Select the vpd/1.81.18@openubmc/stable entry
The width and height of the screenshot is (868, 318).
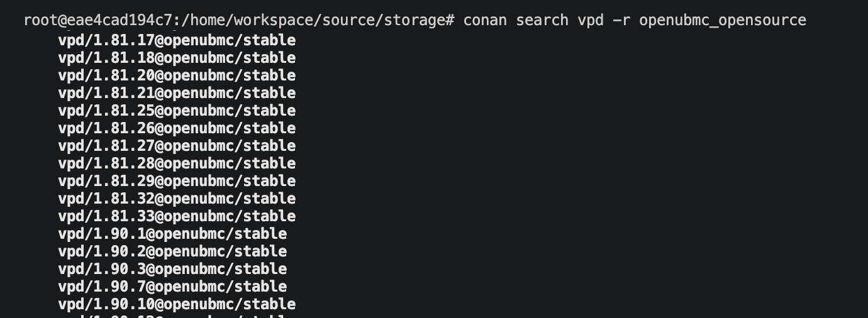pyautogui.click(x=177, y=58)
